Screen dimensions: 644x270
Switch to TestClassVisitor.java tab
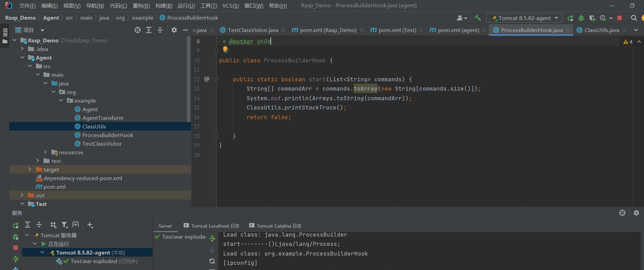[x=253, y=30]
